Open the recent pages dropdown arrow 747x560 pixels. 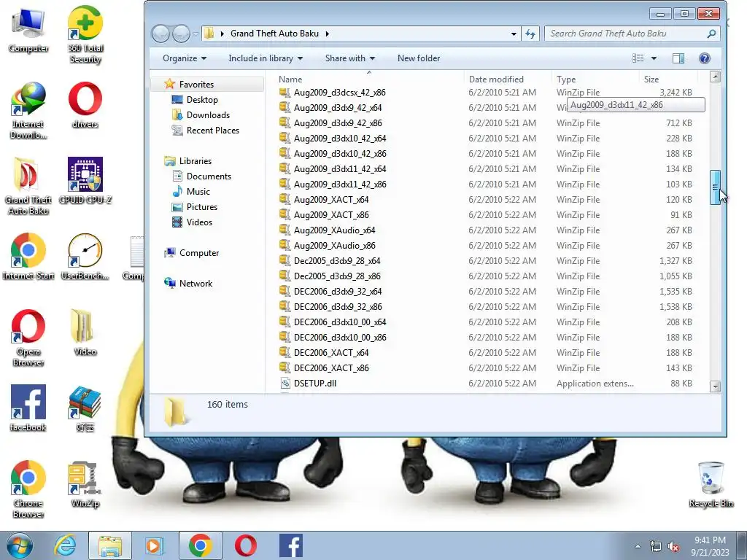(x=196, y=34)
